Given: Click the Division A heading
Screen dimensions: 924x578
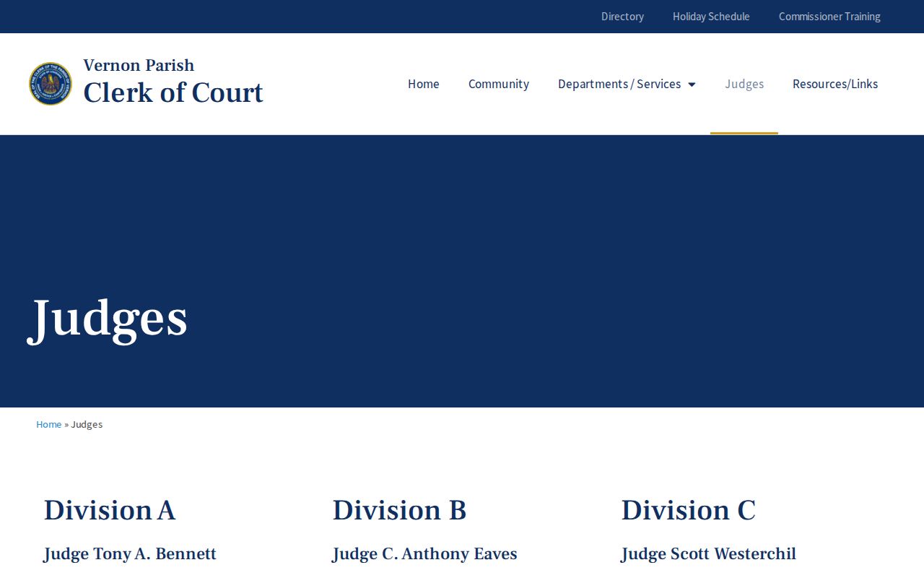Looking at the screenshot, I should pos(110,510).
